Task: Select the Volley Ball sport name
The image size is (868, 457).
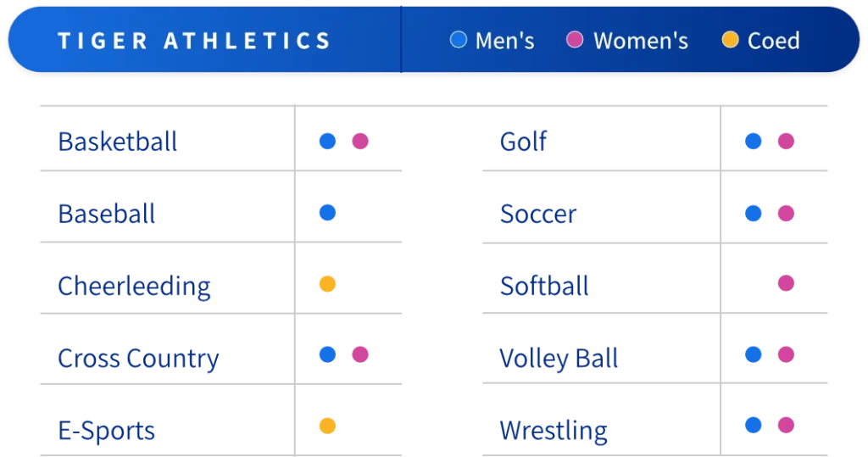Action: click(x=559, y=359)
